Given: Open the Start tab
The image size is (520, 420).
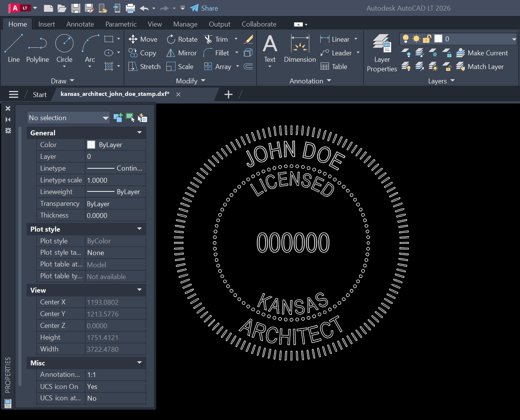Looking at the screenshot, I should point(39,94).
